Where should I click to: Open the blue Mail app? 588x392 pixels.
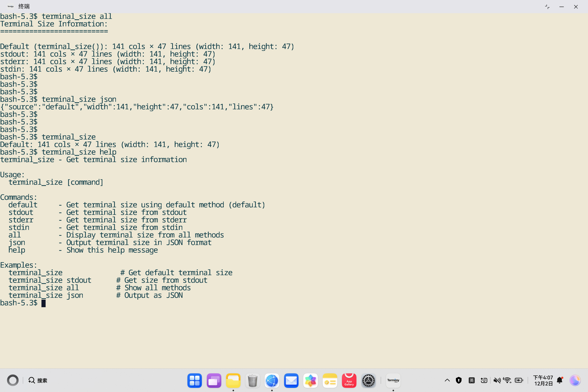click(291, 380)
